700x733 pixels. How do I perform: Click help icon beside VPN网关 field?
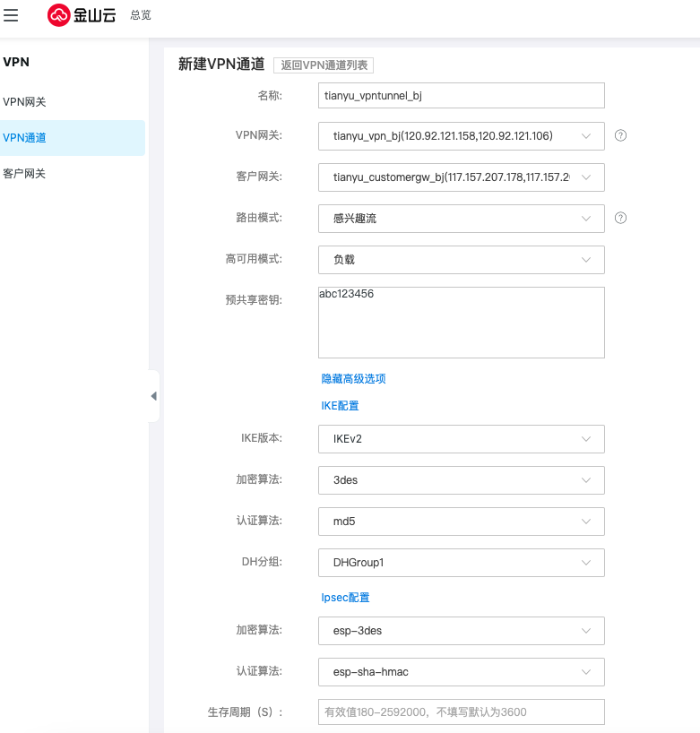pyautogui.click(x=620, y=135)
